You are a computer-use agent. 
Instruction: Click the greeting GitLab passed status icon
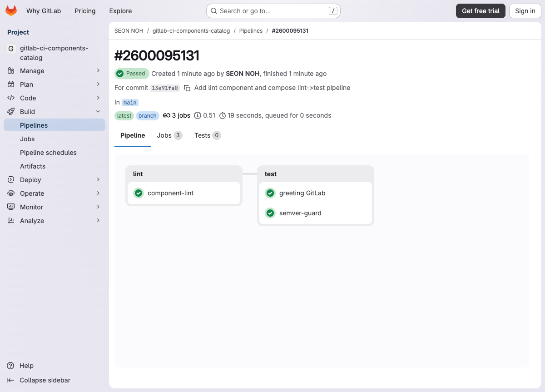pos(270,193)
